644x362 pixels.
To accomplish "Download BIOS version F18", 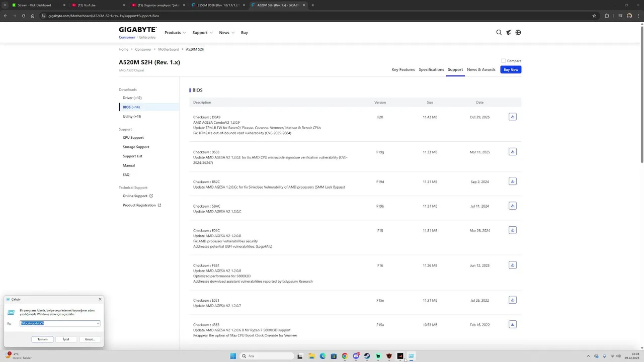I will click(512, 230).
